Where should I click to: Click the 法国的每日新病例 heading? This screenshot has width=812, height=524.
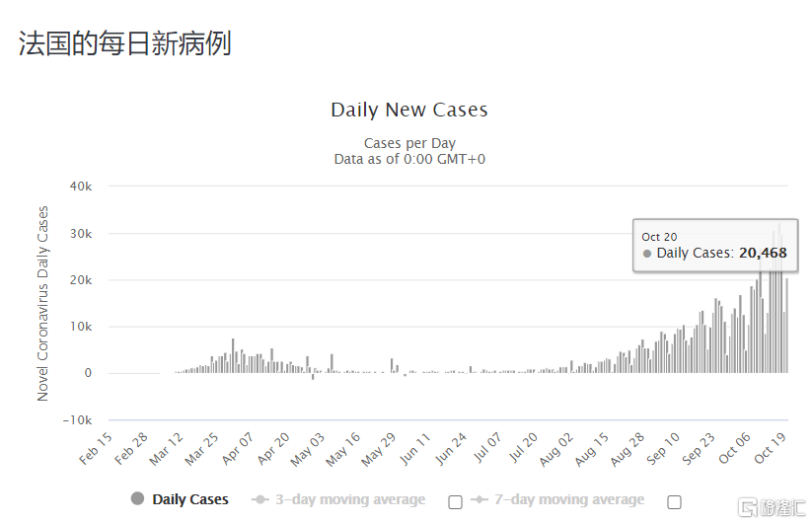pos(124,43)
